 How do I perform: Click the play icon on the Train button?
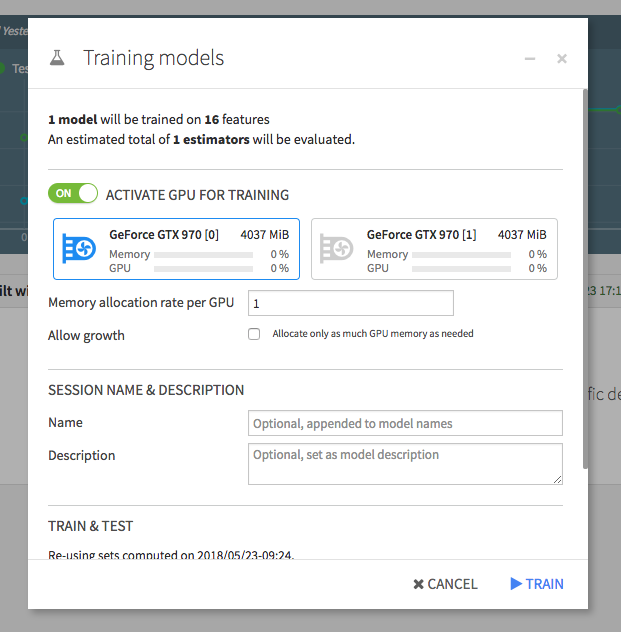pos(516,584)
